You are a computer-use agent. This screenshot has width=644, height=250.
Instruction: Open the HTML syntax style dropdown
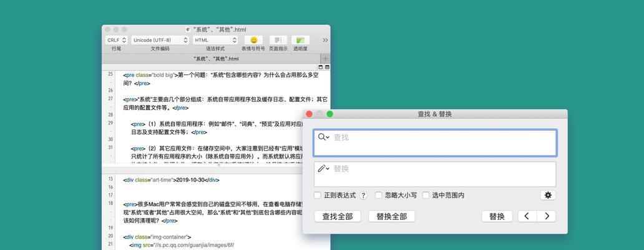216,40
